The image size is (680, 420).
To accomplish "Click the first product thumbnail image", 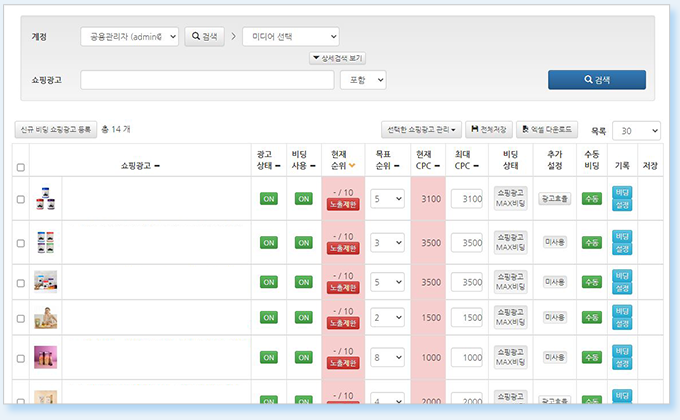I will 44,198.
